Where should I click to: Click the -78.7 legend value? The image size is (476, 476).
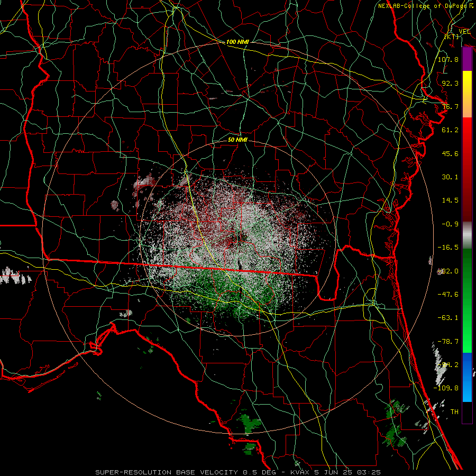pyautogui.click(x=448, y=342)
